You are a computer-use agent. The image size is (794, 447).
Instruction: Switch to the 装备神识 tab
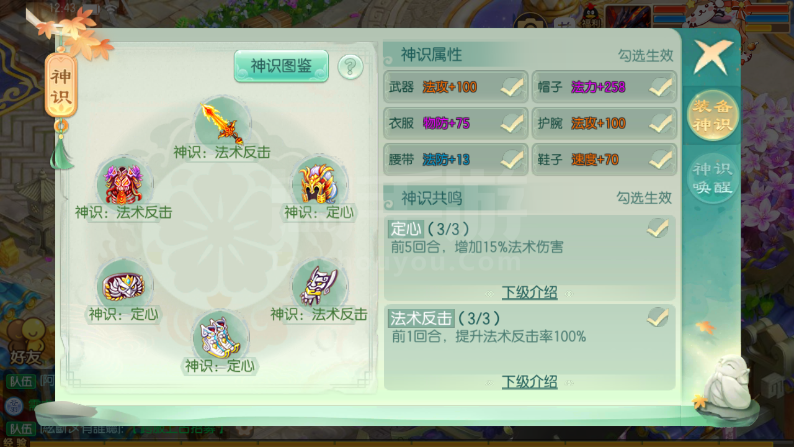click(712, 115)
